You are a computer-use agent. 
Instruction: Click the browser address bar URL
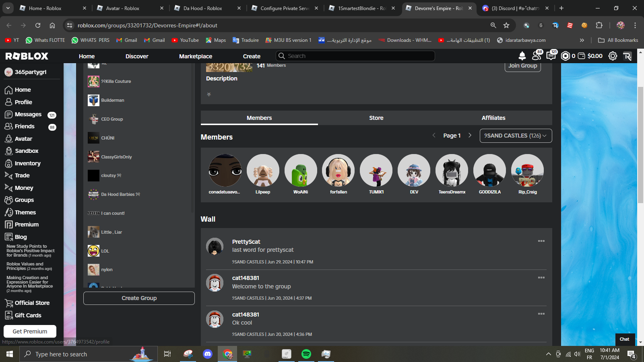[x=147, y=25]
